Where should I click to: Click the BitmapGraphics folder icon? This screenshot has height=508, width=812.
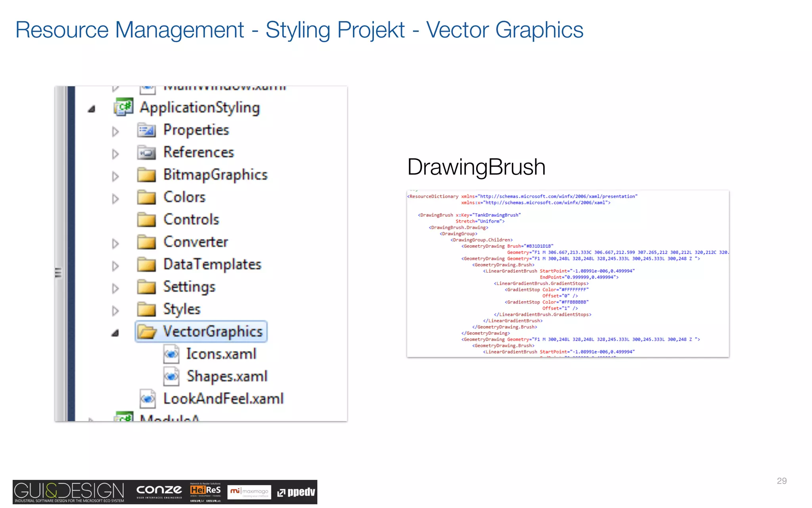(x=146, y=175)
